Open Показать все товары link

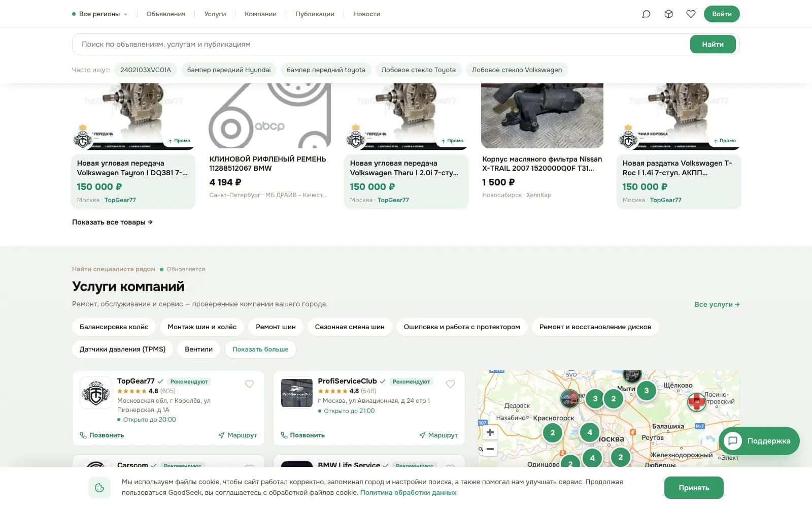112,222
